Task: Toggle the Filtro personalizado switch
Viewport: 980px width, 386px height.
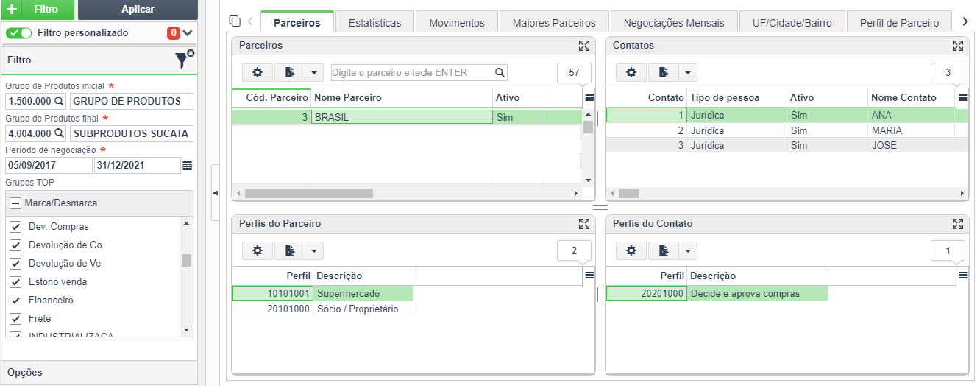Action: 18,33
